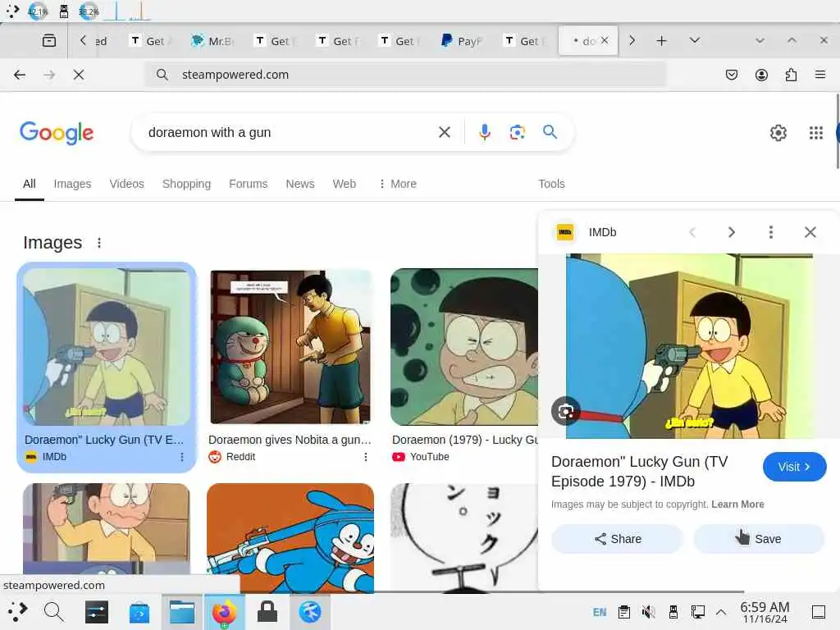
Task: Open clipboard icon in system tray
Action: click(623, 612)
